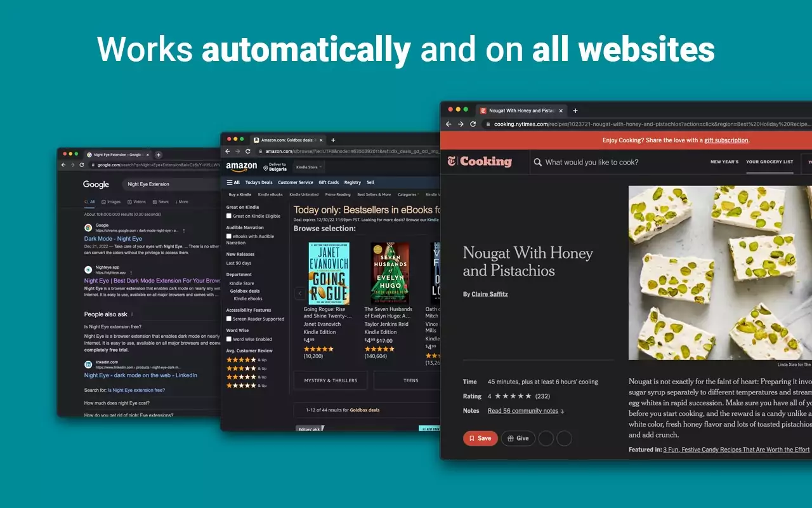Click the NYT Cooking logo
812x508 pixels.
tap(480, 161)
